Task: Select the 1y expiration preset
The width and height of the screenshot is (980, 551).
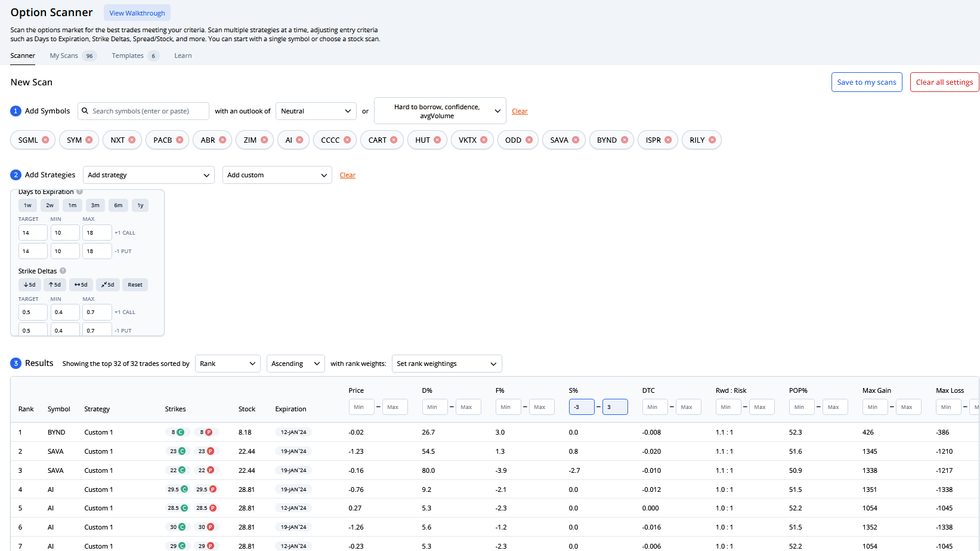Action: [x=140, y=205]
